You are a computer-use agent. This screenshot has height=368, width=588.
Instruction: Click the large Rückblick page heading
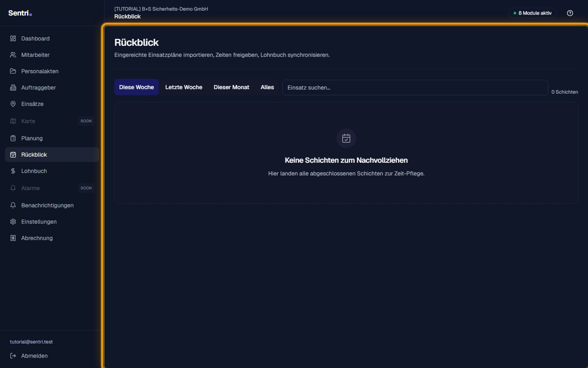[136, 43]
